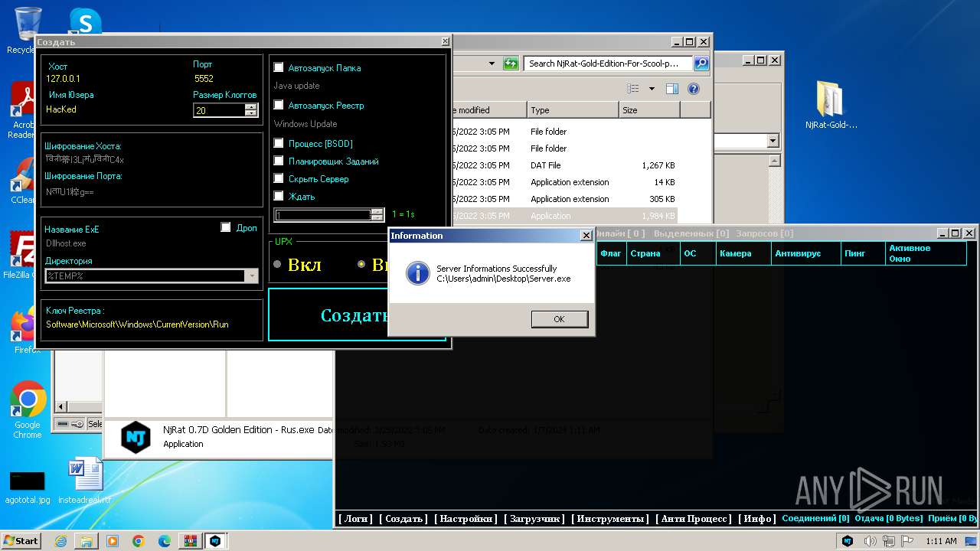The image size is (980, 551).
Task: Open the [ Инфо ] menu
Action: tap(757, 519)
